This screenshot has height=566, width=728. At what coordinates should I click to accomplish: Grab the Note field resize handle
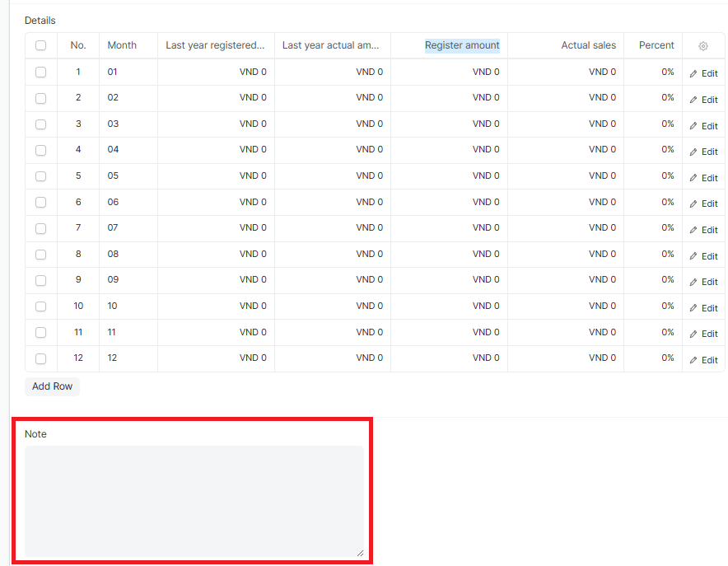(360, 553)
